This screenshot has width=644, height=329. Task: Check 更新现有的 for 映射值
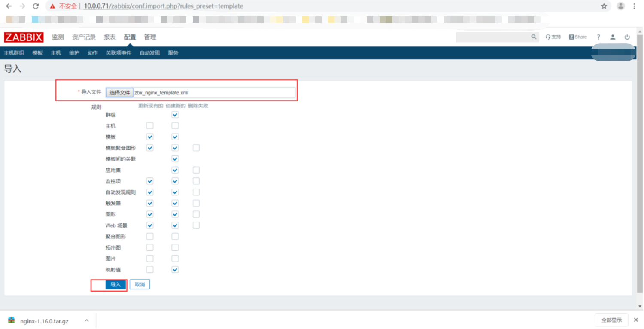click(150, 270)
